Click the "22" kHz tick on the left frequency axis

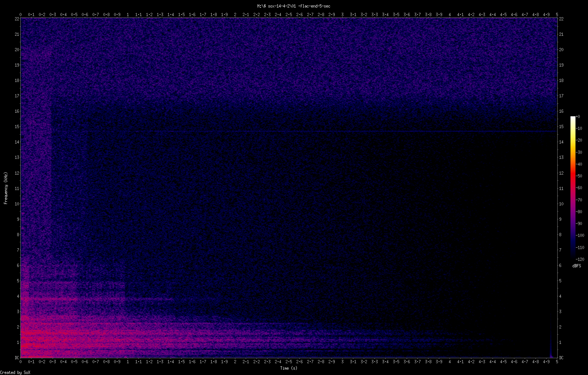click(16, 19)
